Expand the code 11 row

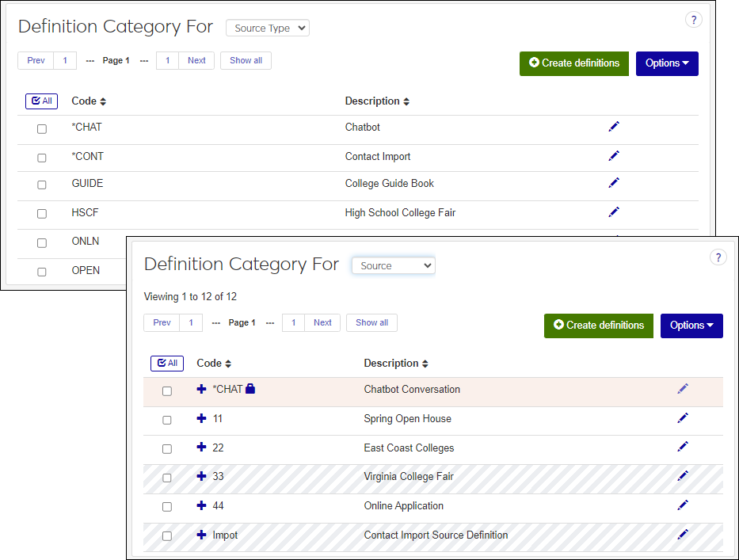click(201, 418)
